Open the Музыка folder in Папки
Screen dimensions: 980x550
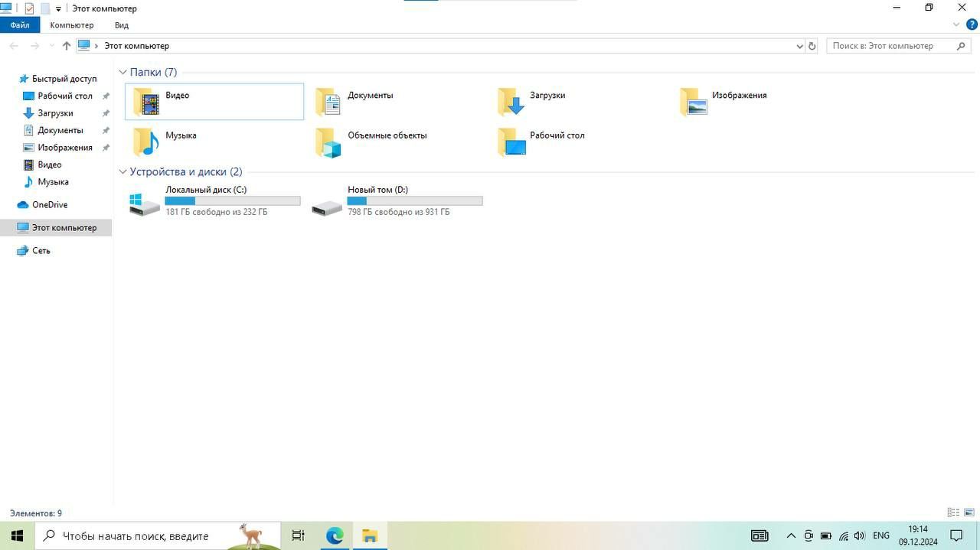pyautogui.click(x=214, y=142)
